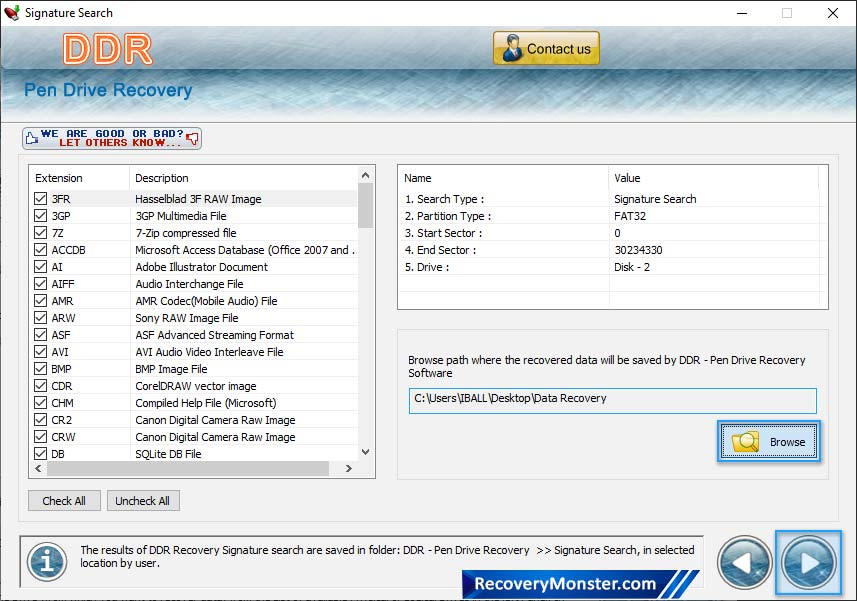This screenshot has width=857, height=601.
Task: Toggle the ASF extension checkbox
Action: (40, 334)
